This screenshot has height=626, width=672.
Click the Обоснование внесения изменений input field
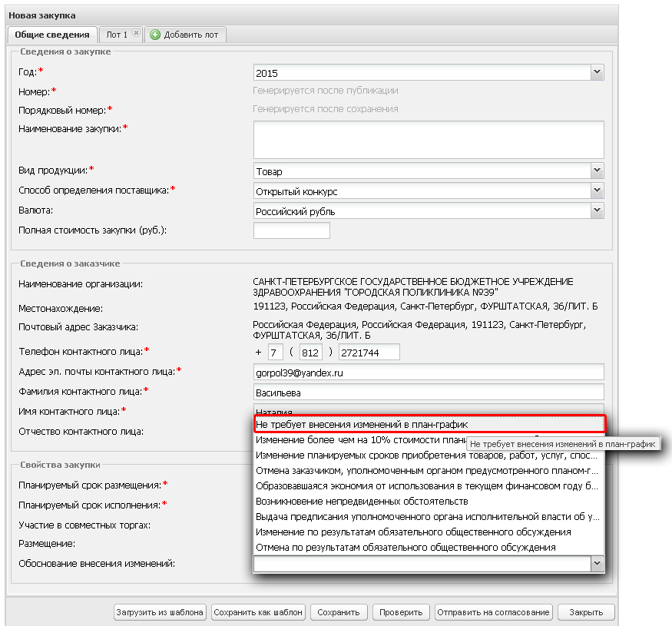coord(422,564)
